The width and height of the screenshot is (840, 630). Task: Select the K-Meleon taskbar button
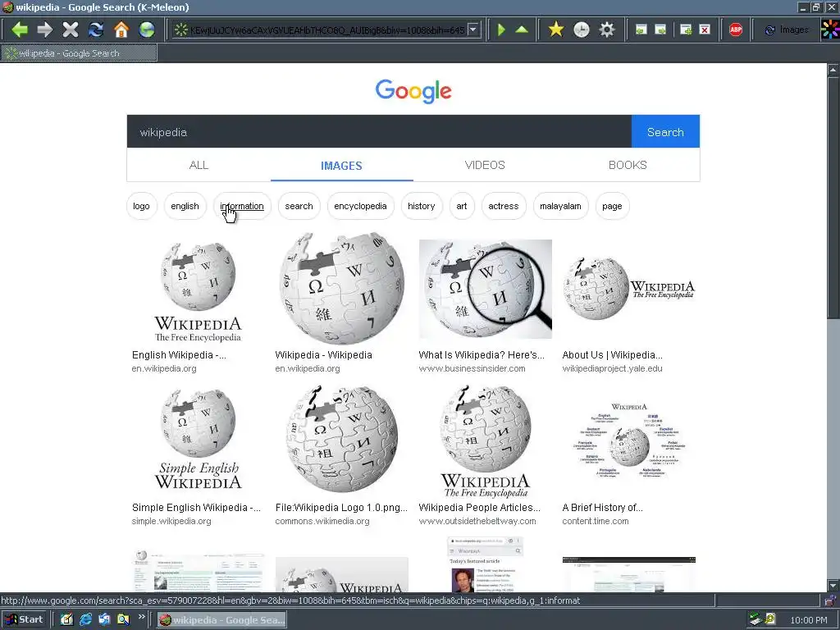(x=221, y=620)
